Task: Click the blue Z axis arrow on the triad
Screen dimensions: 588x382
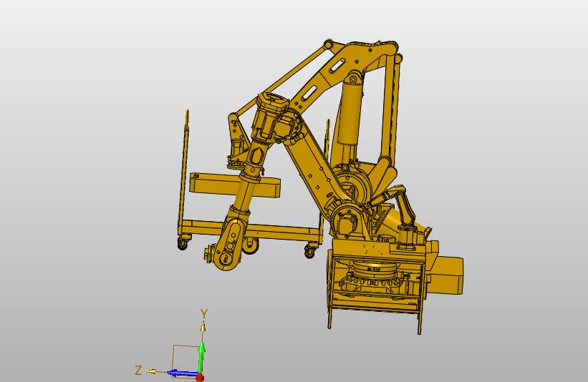Action: [x=182, y=373]
